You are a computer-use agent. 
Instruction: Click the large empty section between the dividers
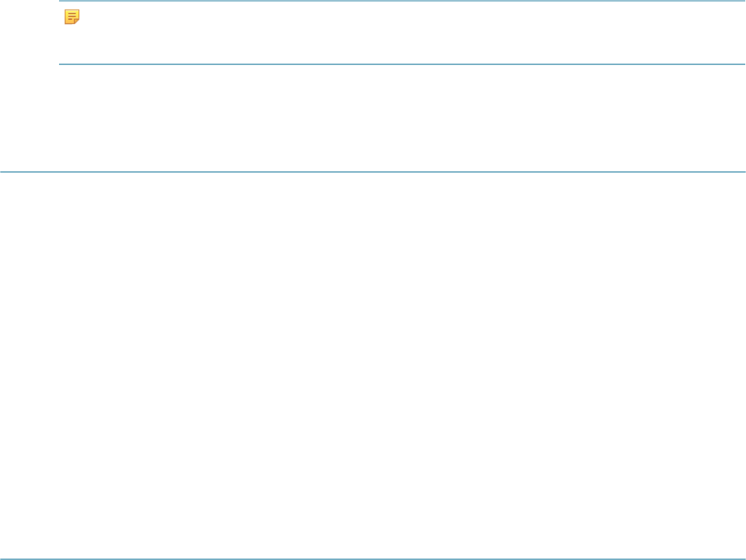[x=373, y=366]
